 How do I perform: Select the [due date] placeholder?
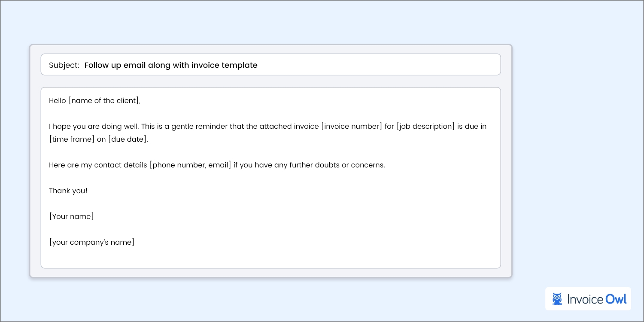pyautogui.click(x=128, y=140)
